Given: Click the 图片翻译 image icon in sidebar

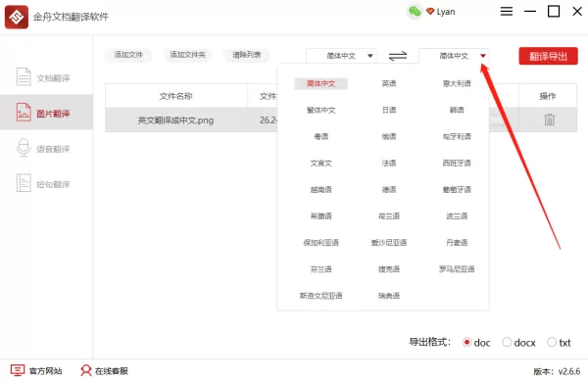Looking at the screenshot, I should (24, 112).
